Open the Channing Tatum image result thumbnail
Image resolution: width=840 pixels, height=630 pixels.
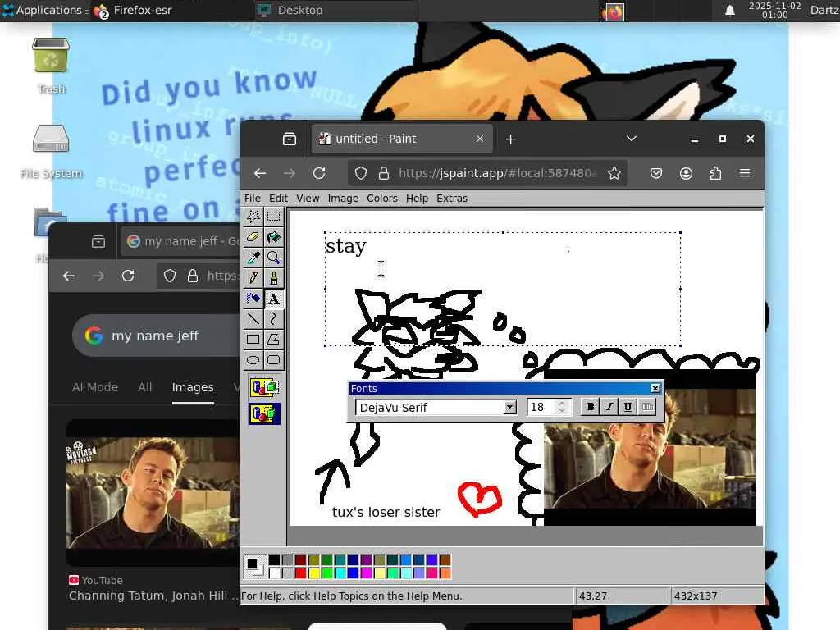153,493
